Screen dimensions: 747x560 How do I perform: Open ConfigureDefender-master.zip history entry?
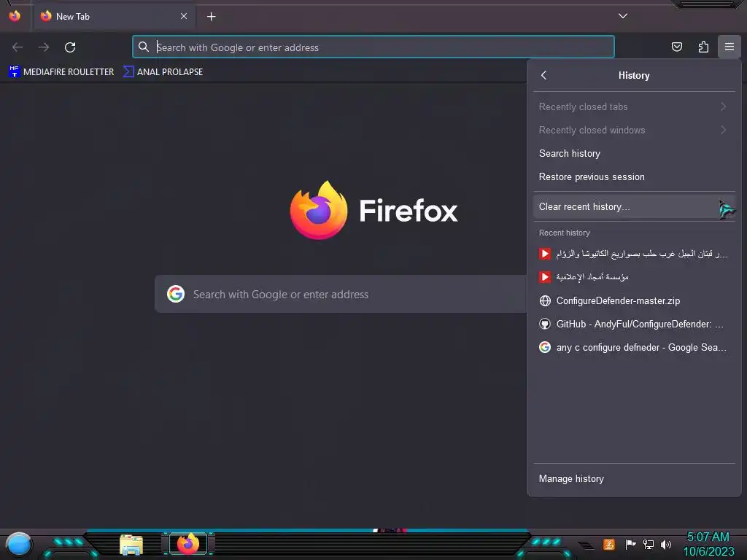click(634, 300)
